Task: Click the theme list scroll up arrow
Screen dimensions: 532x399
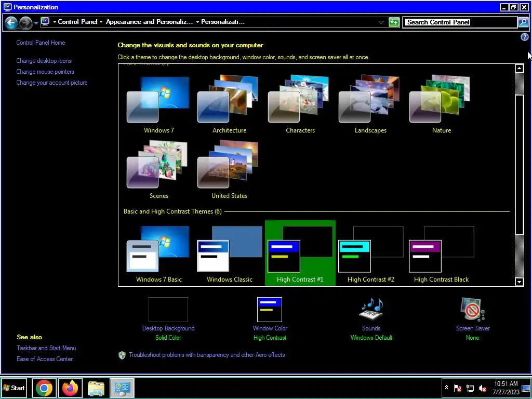Action: click(519, 69)
